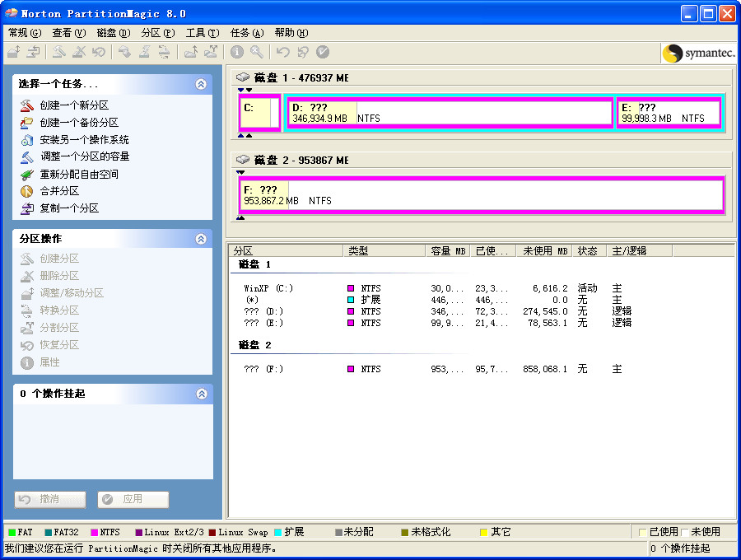Click the Format partition toolbar icon

click(144, 52)
